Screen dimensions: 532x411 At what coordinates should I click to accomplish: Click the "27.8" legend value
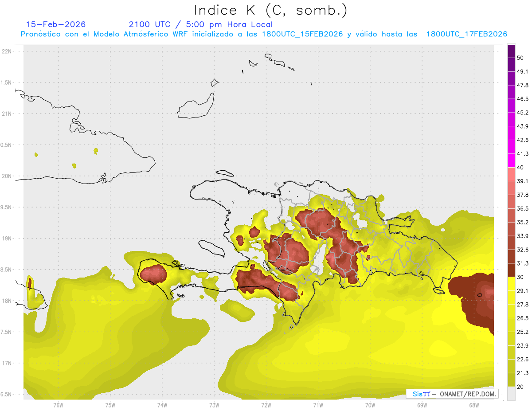[523, 305]
